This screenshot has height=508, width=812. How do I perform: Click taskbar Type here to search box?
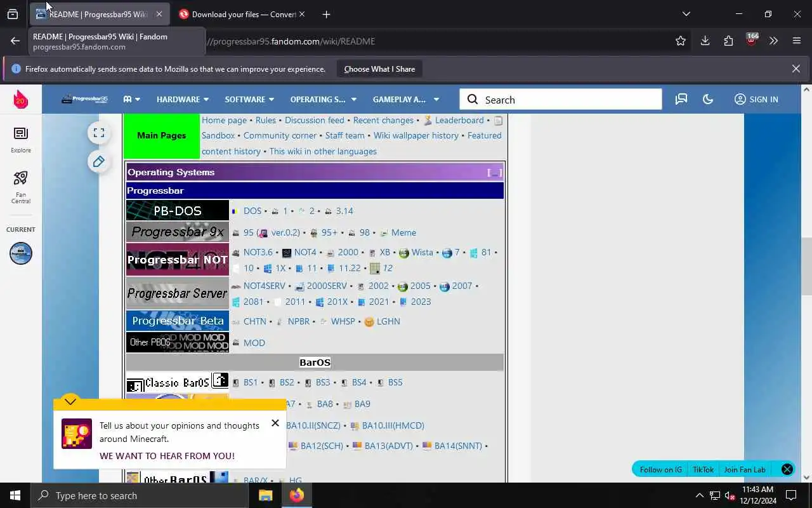(x=140, y=495)
